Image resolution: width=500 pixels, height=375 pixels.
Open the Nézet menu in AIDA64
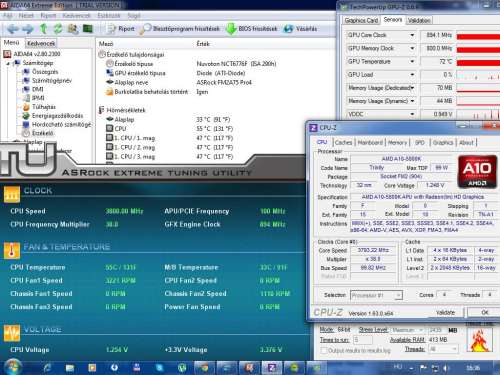coord(26,15)
